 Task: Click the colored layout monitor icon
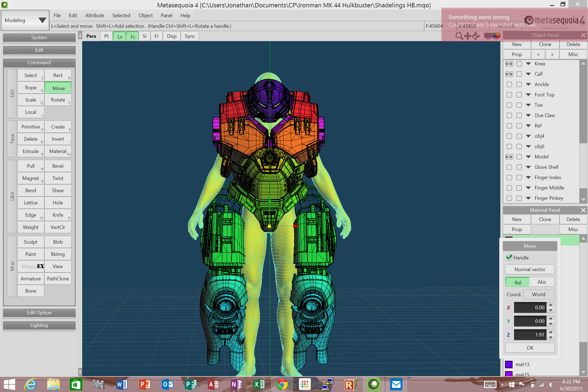tap(496, 36)
